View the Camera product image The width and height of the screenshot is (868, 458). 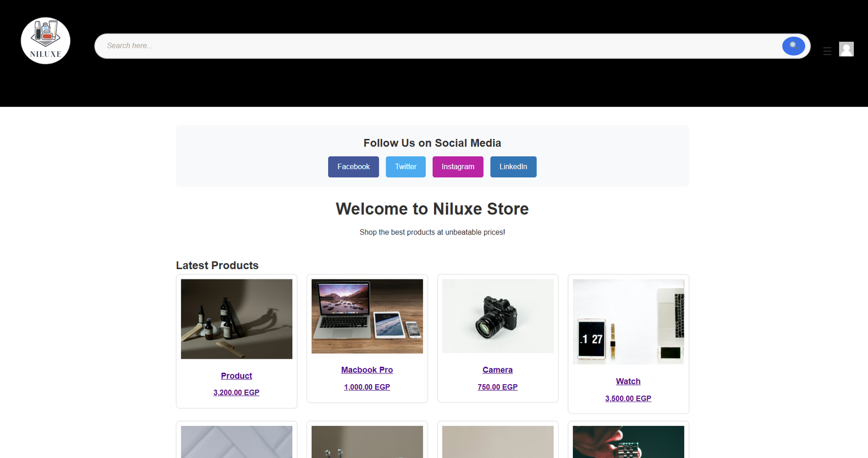point(497,316)
